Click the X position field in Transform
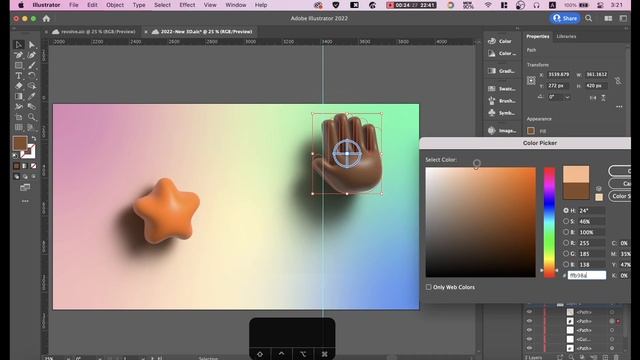Image resolution: width=640 pixels, height=360 pixels. click(x=558, y=75)
